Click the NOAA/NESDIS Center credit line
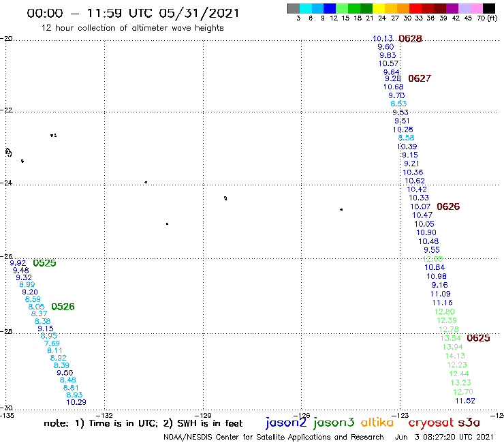Image resolution: width=504 pixels, height=443 pixels. (x=274, y=438)
